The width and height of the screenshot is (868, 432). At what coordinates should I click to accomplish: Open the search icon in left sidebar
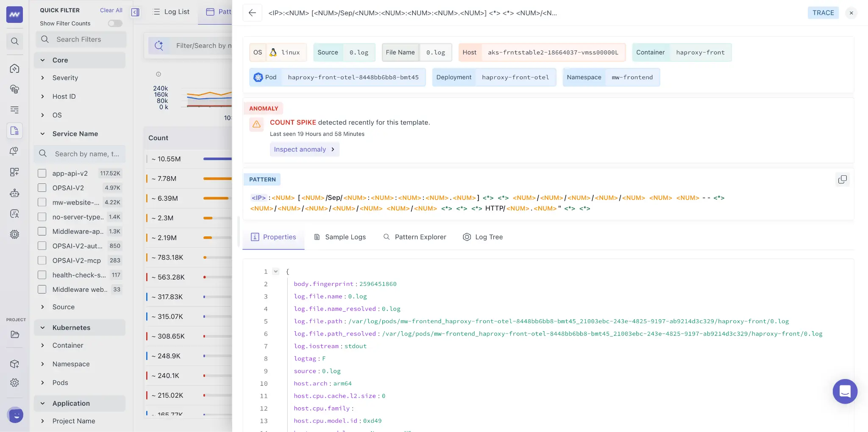tap(14, 41)
